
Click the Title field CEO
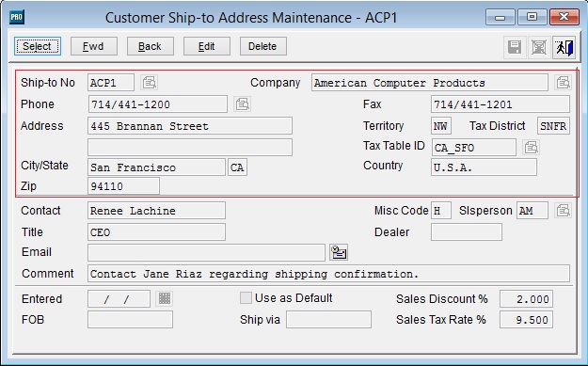(x=157, y=232)
